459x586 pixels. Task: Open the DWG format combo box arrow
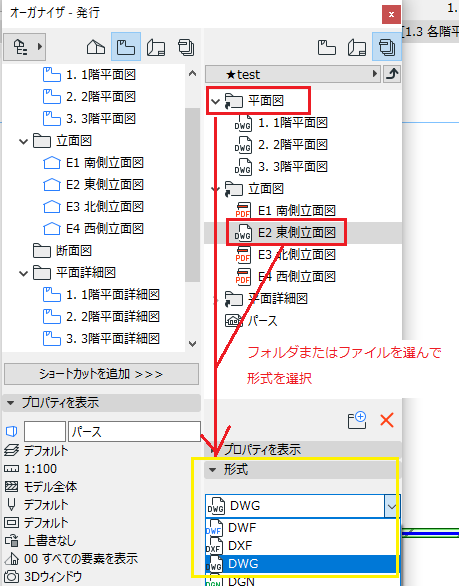(392, 506)
